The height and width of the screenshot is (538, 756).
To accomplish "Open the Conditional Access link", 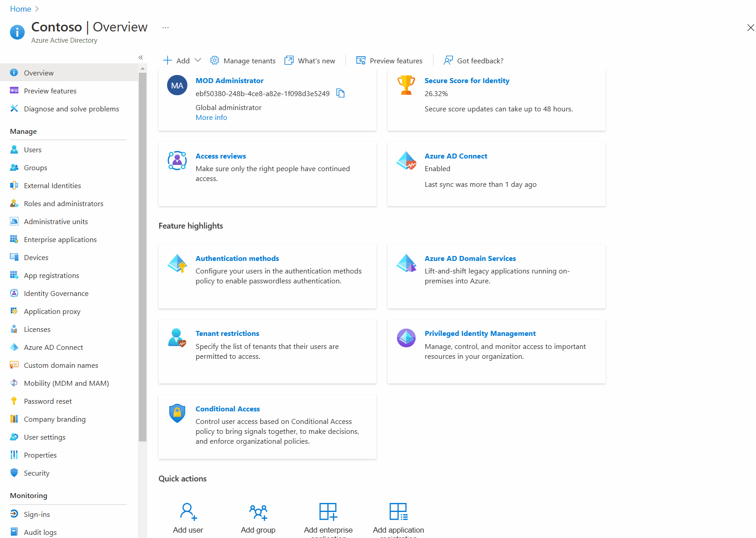I will pyautogui.click(x=228, y=409).
